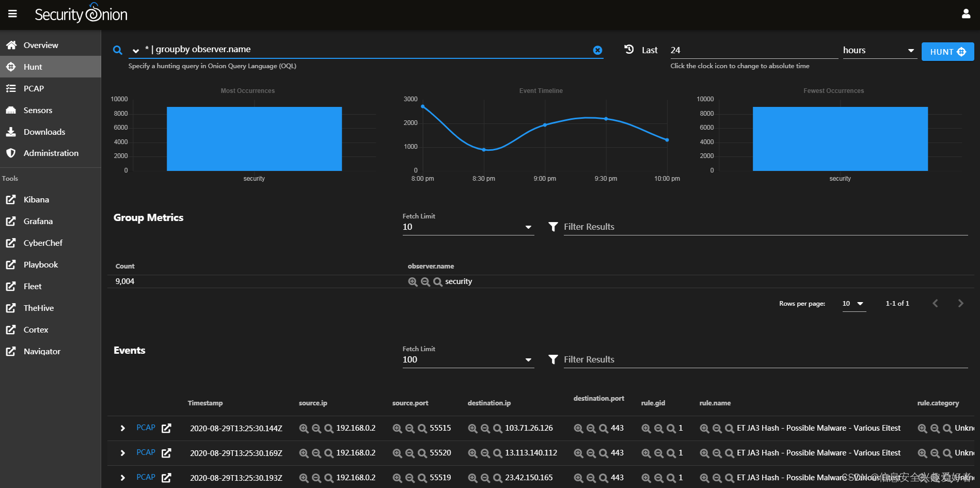This screenshot has height=488, width=980.
Task: Exclude filter for security observer.name
Action: tap(425, 281)
